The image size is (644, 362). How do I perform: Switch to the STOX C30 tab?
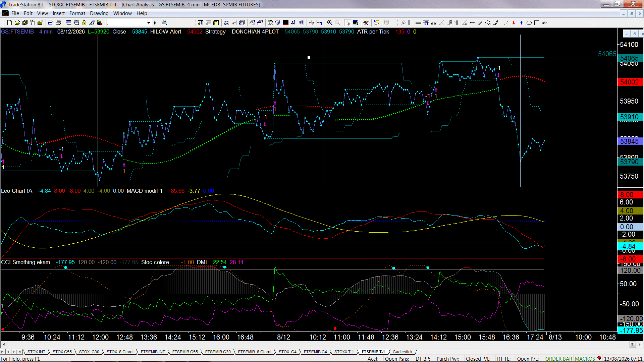coord(89,352)
